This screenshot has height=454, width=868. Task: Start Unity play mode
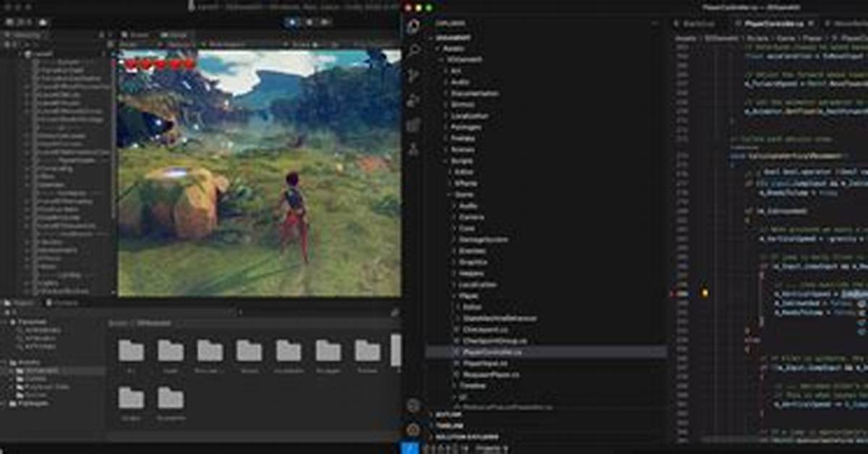coord(292,22)
